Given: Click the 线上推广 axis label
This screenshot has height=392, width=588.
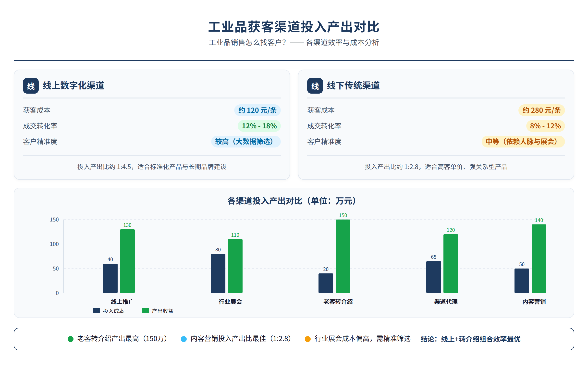Looking at the screenshot, I should (x=122, y=302).
